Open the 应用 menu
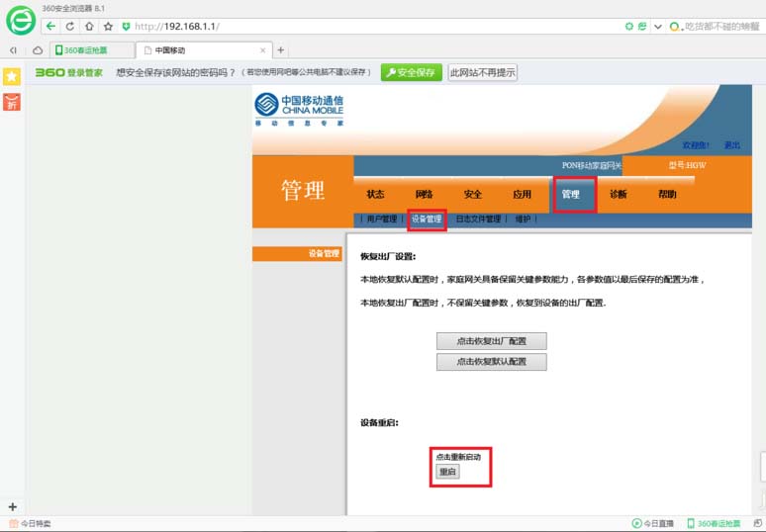The image size is (766, 532). [522, 194]
